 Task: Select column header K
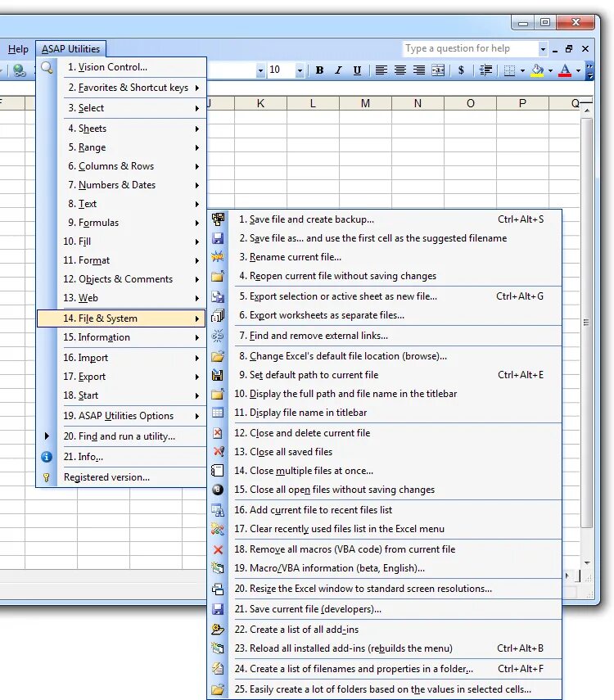point(260,104)
